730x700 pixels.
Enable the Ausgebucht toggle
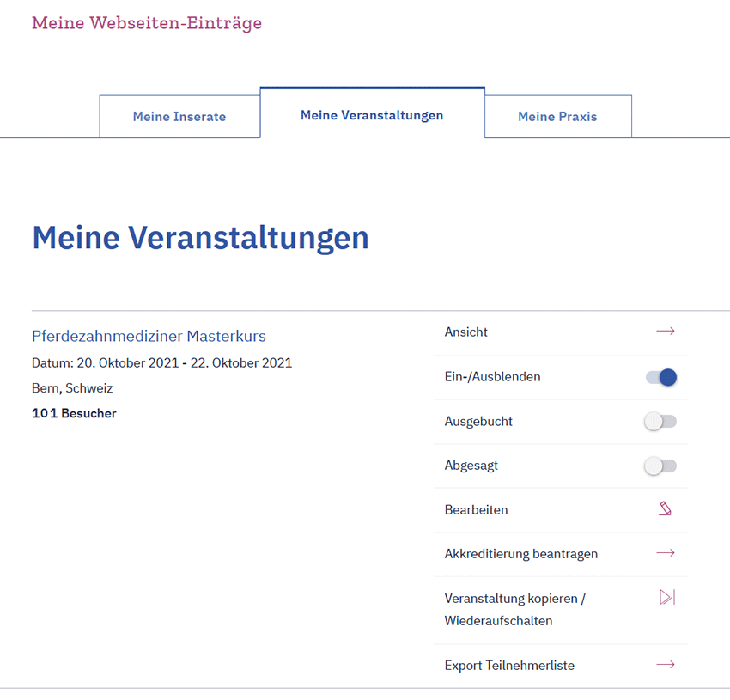[x=660, y=421]
